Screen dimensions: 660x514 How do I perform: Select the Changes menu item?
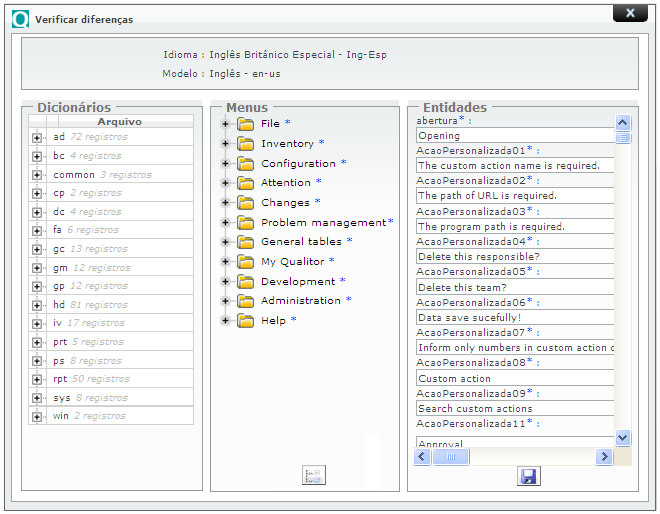pos(285,203)
